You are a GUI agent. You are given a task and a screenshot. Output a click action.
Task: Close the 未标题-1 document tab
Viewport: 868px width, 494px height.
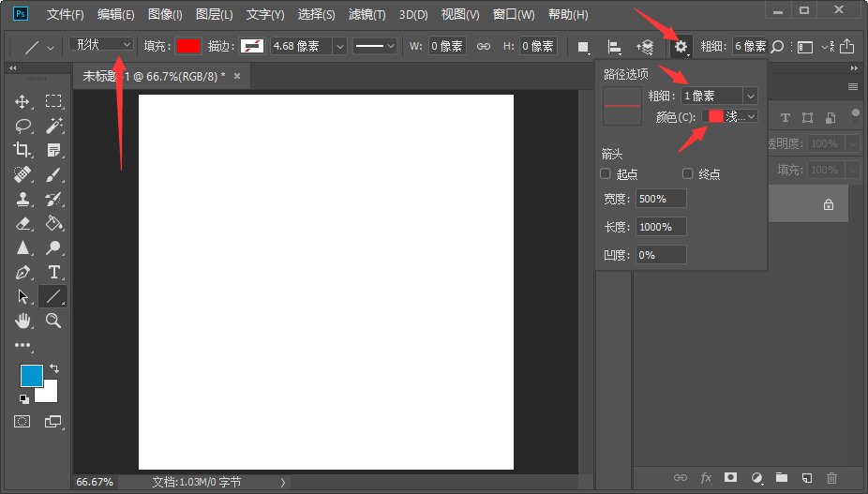point(237,76)
